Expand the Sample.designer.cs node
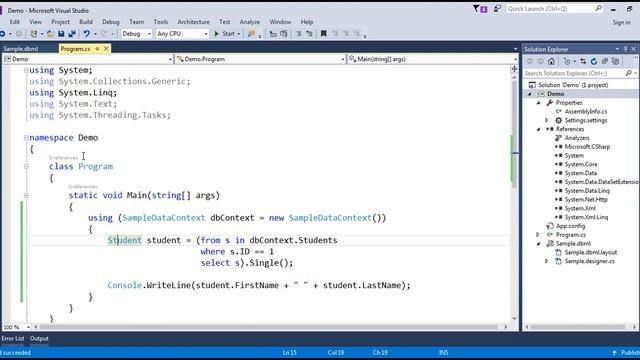This screenshot has width=640, height=360. 547,261
